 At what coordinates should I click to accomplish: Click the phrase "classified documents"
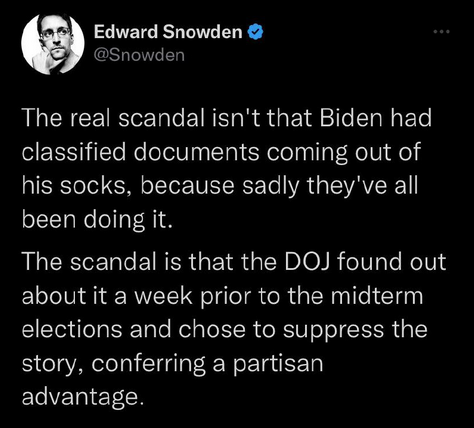pos(141,152)
